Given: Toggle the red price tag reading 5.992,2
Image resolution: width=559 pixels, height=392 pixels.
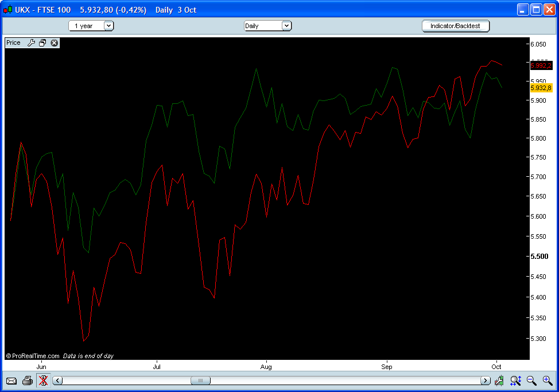Looking at the screenshot, I should point(540,65).
